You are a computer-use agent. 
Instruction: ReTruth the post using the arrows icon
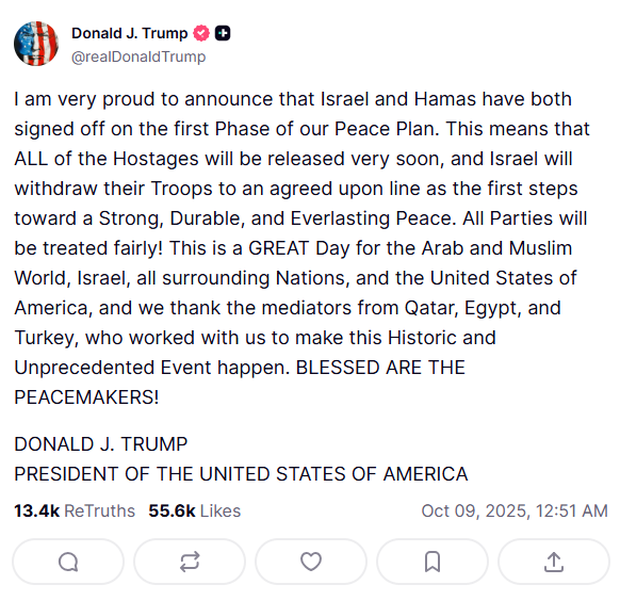(189, 562)
